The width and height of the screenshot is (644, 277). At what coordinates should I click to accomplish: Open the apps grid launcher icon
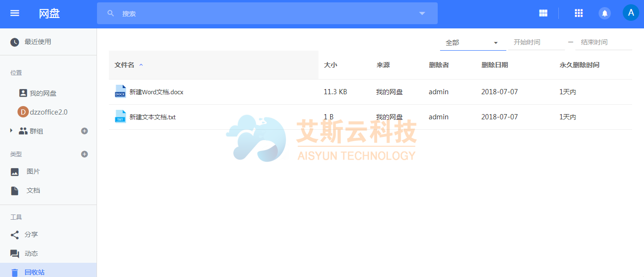pyautogui.click(x=578, y=13)
